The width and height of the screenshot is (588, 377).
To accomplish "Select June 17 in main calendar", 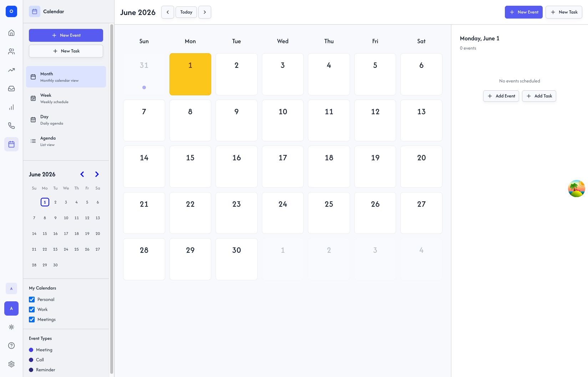I will 283,167.
